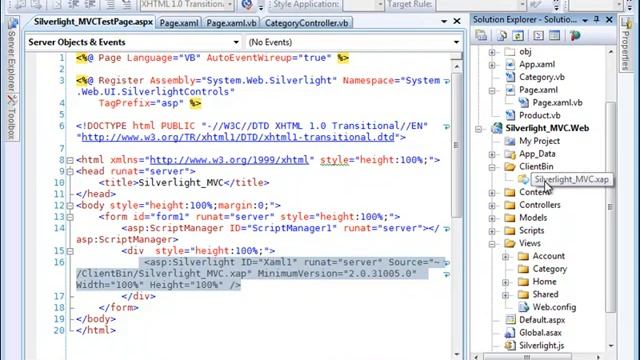This screenshot has width=640, height=360.
Task: Click the colorful sphere icon ending Solution Explorer toolbar
Action: pos(575,36)
